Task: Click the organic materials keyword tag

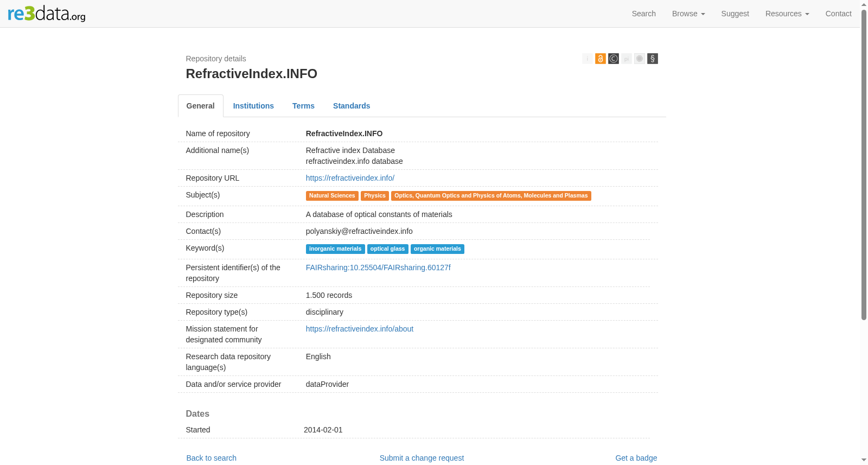Action: (437, 249)
